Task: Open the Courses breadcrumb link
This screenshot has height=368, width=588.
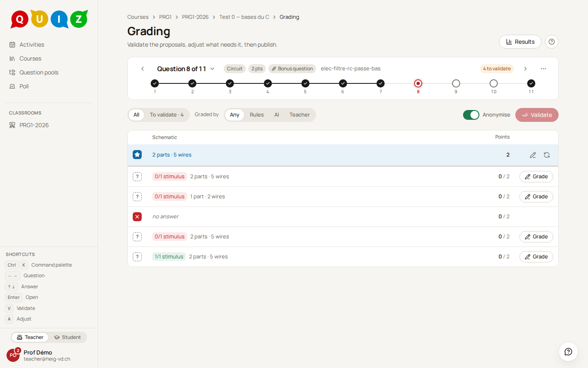Action: pos(138,17)
